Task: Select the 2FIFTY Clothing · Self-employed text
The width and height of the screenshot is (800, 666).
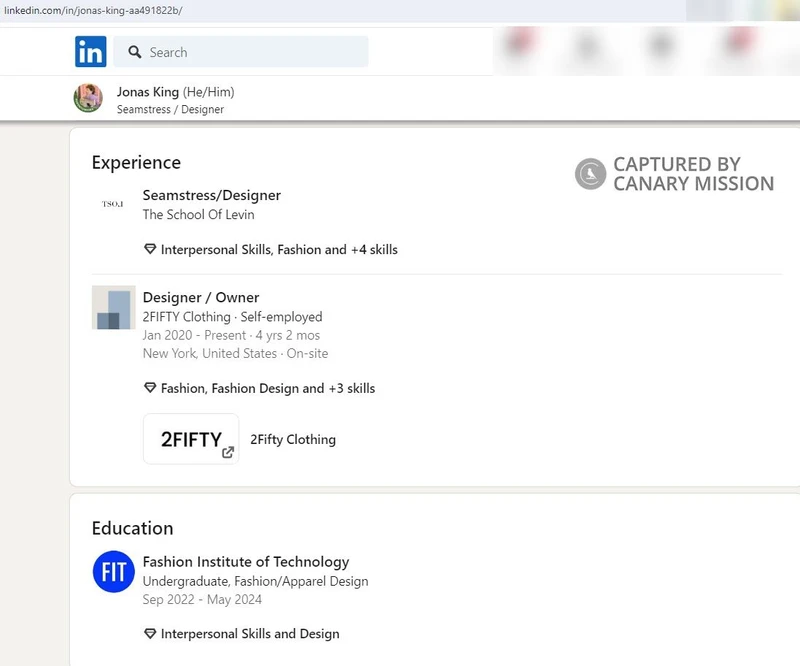Action: (x=233, y=317)
